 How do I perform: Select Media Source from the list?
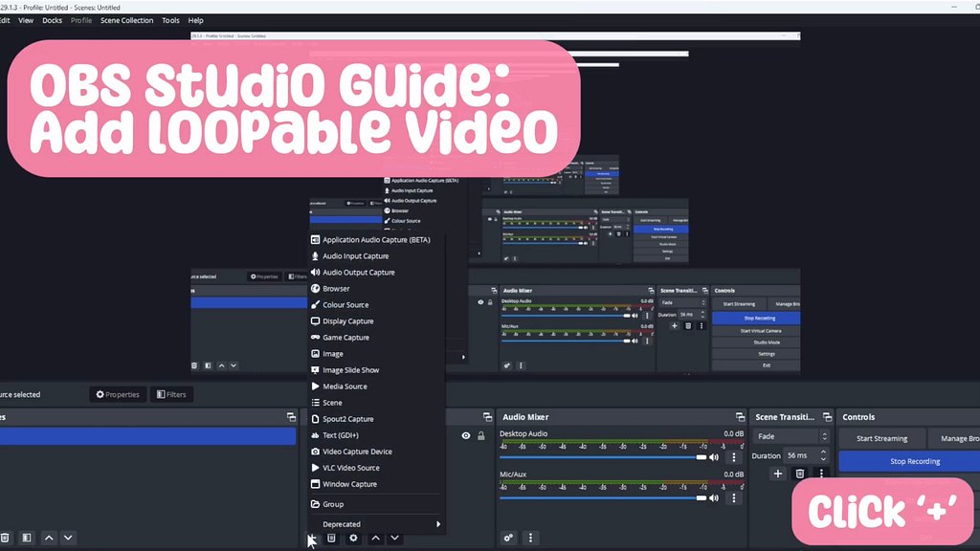point(345,386)
